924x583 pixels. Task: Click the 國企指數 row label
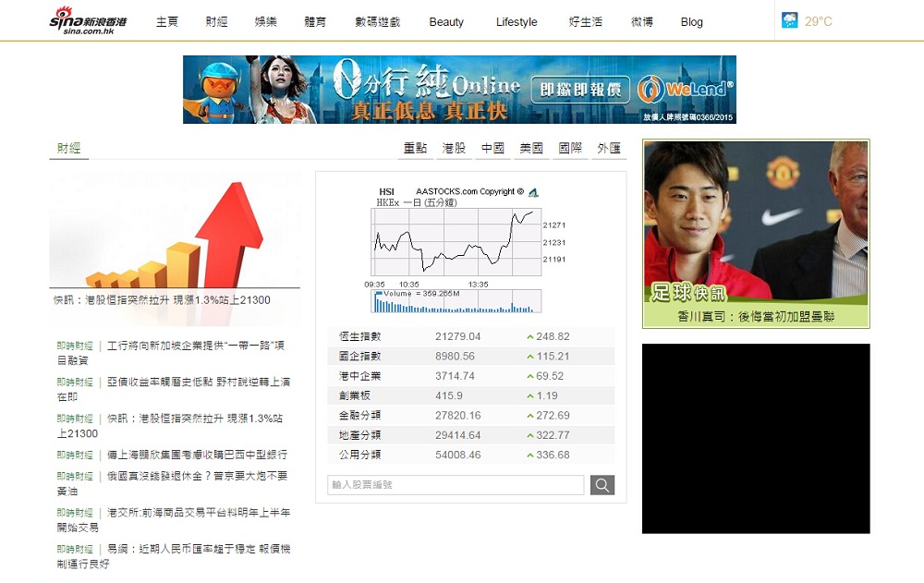[360, 356]
